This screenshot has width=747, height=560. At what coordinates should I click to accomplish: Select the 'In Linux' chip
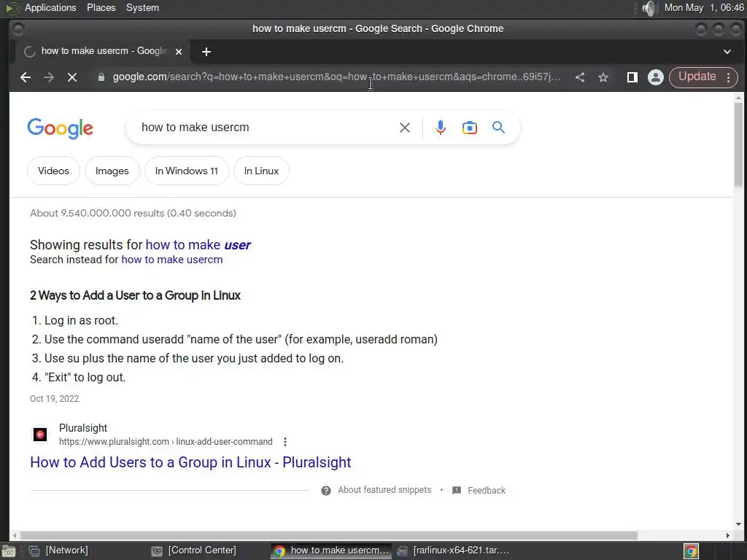(261, 171)
